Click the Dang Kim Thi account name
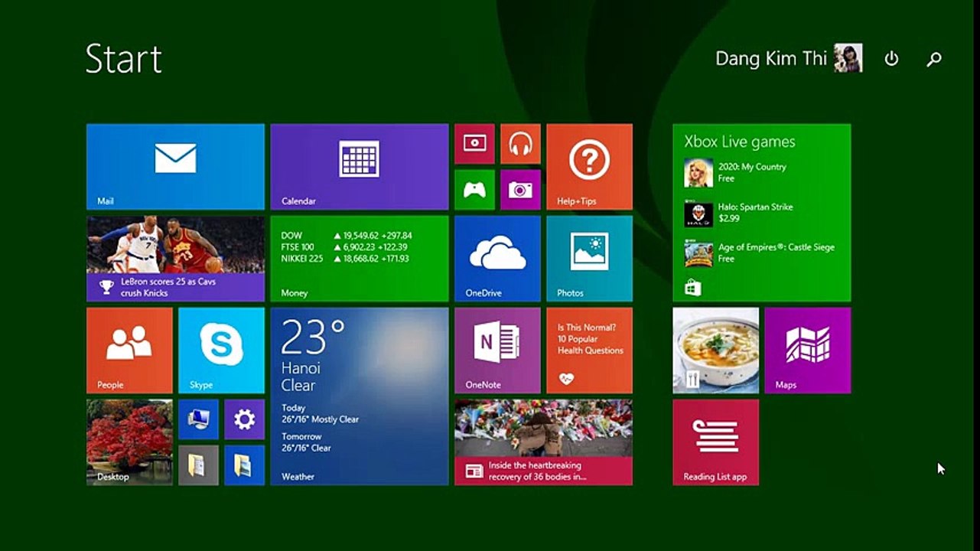Screen dimensions: 980x551 pyautogui.click(x=771, y=59)
